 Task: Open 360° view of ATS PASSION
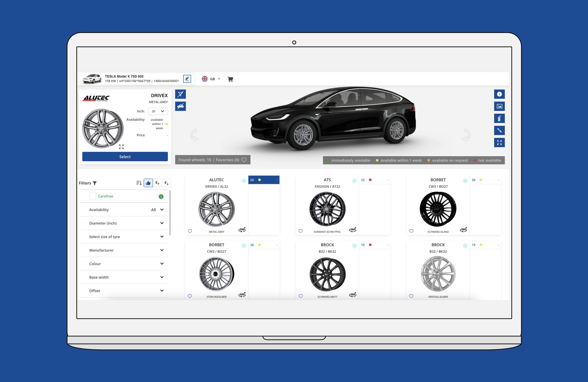[x=353, y=230]
